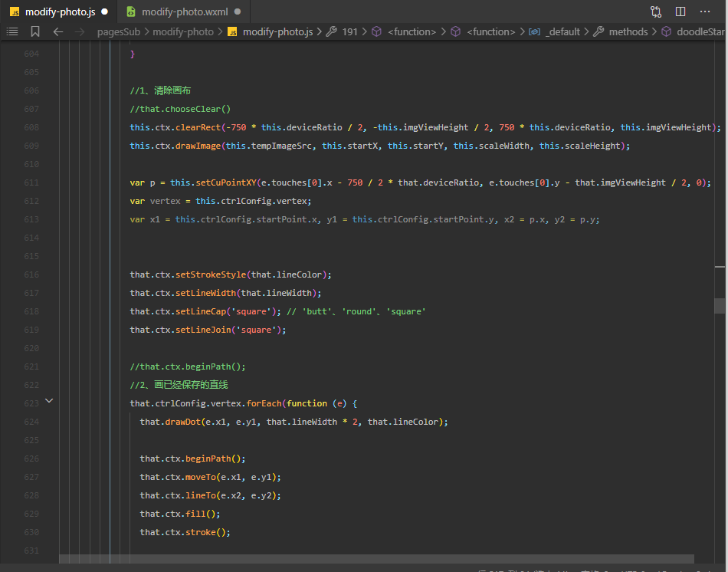Click on 'var vertex' in line 612
The width and height of the screenshot is (728, 572).
click(x=155, y=201)
